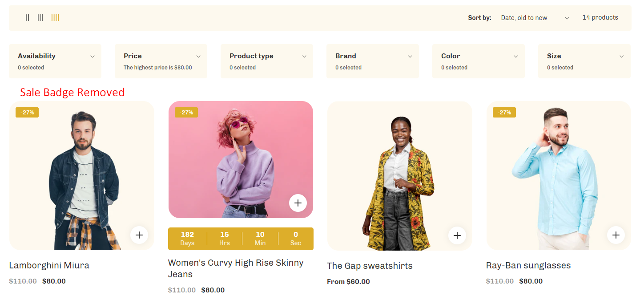
Task: Click the plus icon on Lamborghini Miura product
Action: [x=139, y=235]
